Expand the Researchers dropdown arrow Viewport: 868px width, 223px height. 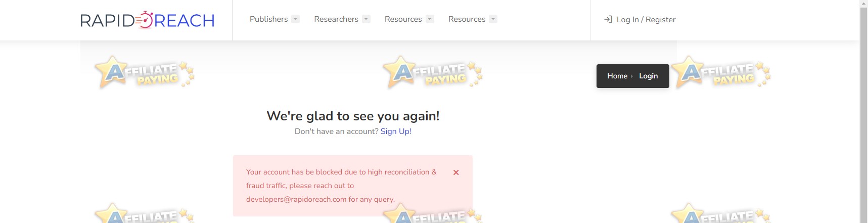[367, 19]
